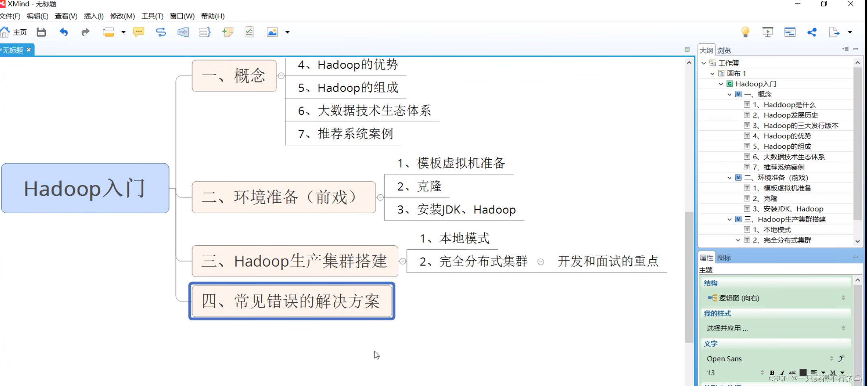Viewport: 868px width, 386px height.
Task: Open the task info checklist icon
Action: tap(249, 32)
